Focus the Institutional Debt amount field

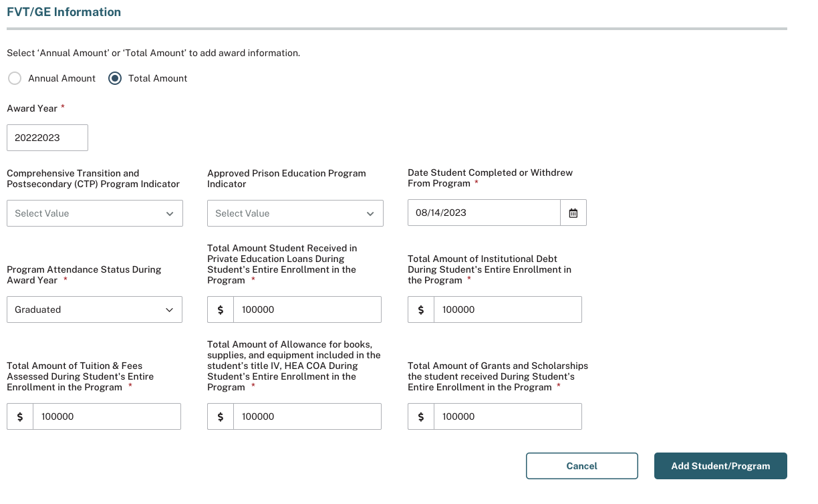pyautogui.click(x=507, y=309)
